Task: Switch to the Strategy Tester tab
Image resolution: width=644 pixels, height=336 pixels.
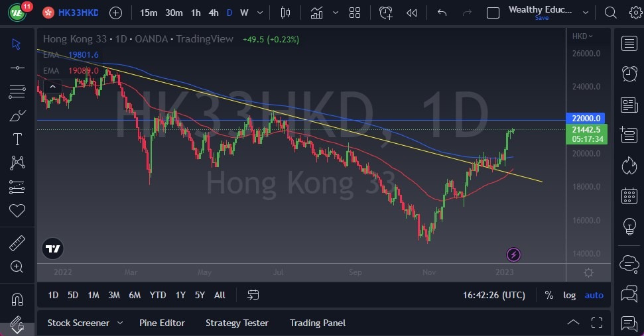Action: click(x=237, y=323)
